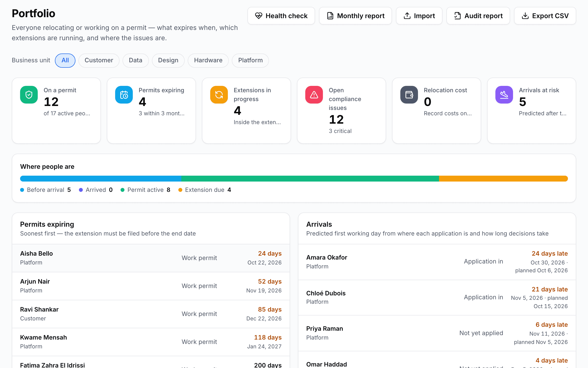The width and height of the screenshot is (588, 368).
Task: Export the portfolio as CSV
Action: 545,16
